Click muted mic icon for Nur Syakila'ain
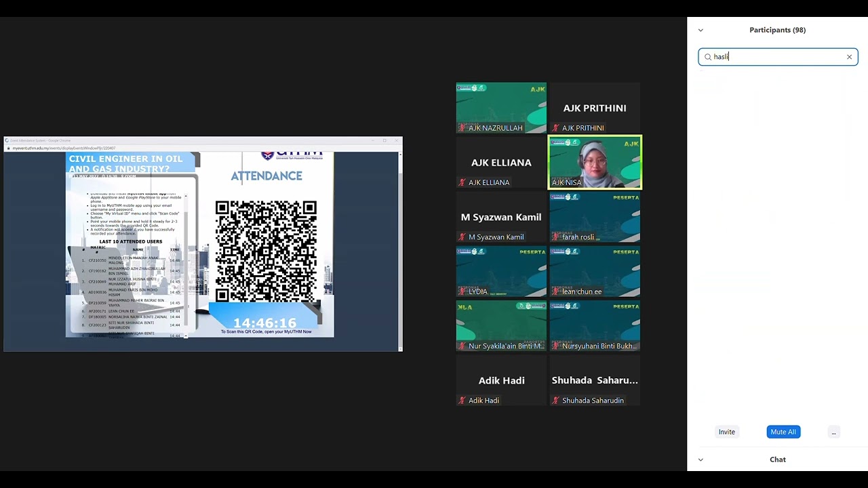The height and width of the screenshot is (488, 868). coord(462,346)
